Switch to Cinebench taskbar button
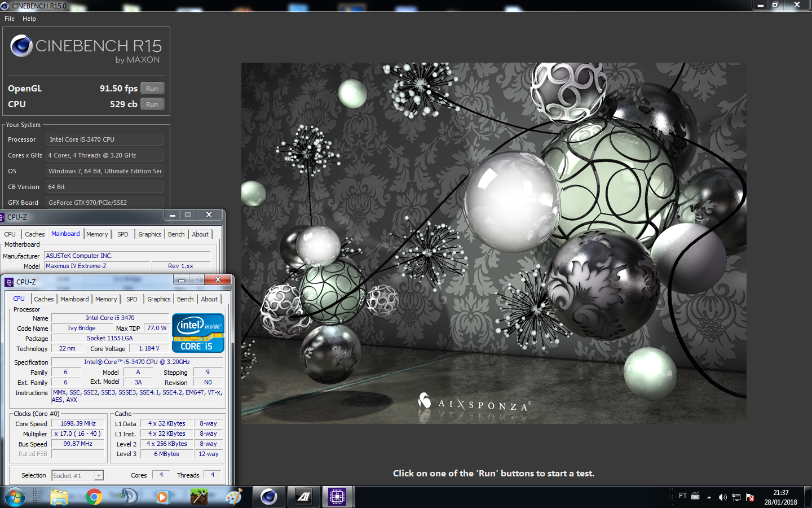Screen dimensions: 812x508 (268, 497)
